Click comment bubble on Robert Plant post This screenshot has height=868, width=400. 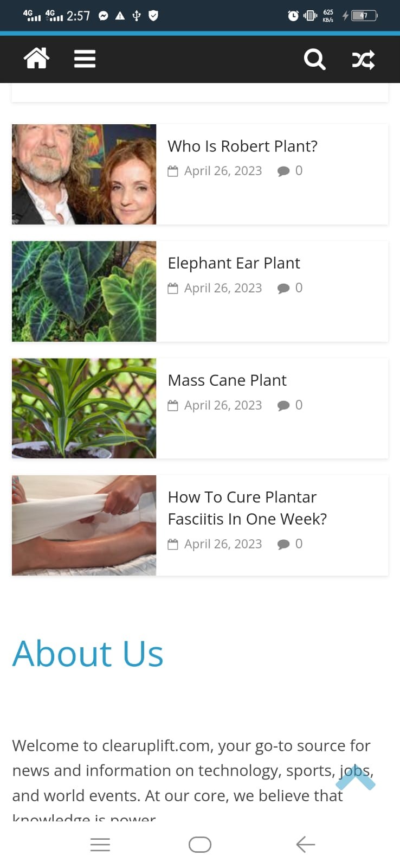pyautogui.click(x=283, y=171)
